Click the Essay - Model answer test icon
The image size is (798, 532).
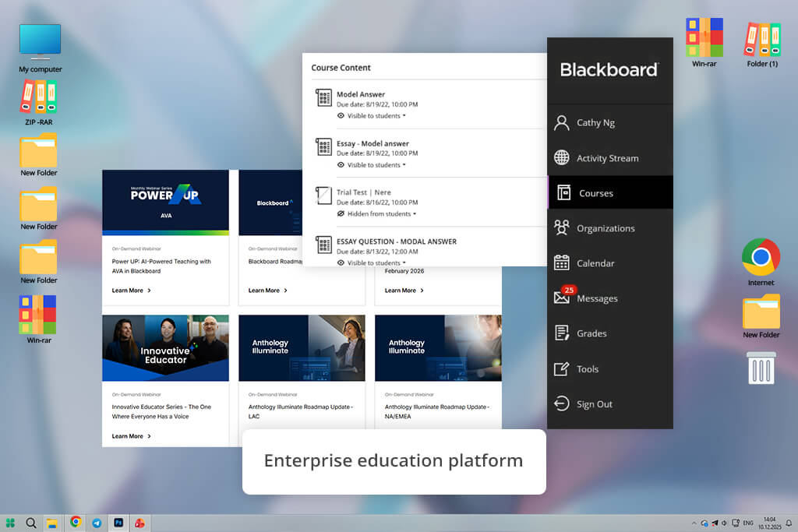323,147
